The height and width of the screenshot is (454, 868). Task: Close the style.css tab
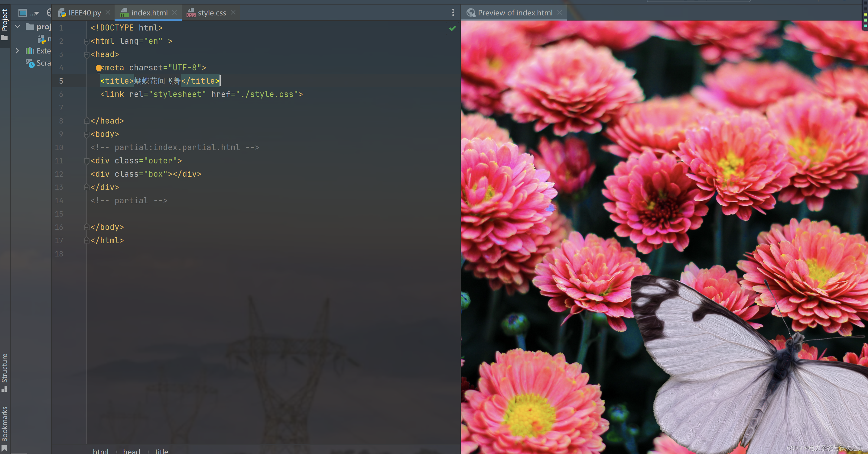233,12
